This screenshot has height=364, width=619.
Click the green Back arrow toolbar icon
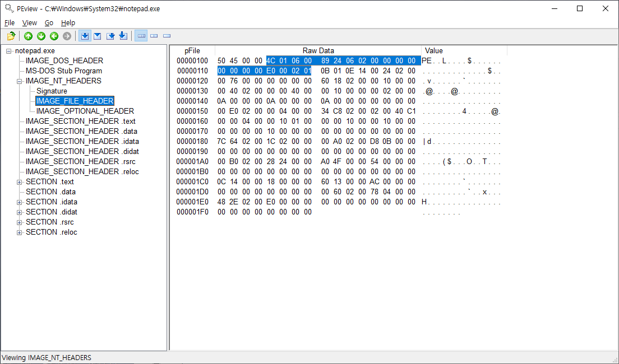[x=54, y=36]
